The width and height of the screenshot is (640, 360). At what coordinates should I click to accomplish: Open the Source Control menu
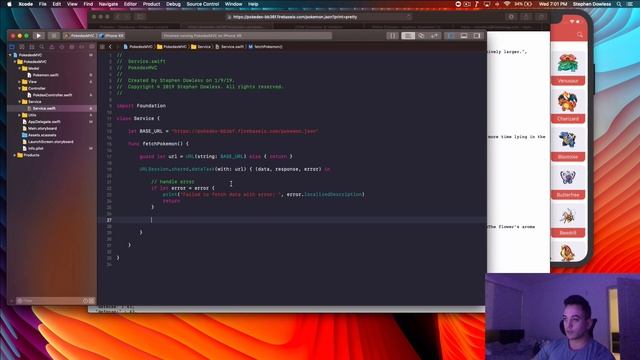203,4
